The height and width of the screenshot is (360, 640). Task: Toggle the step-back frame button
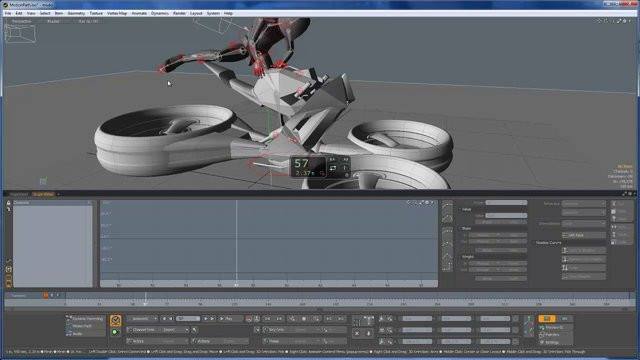coord(171,318)
